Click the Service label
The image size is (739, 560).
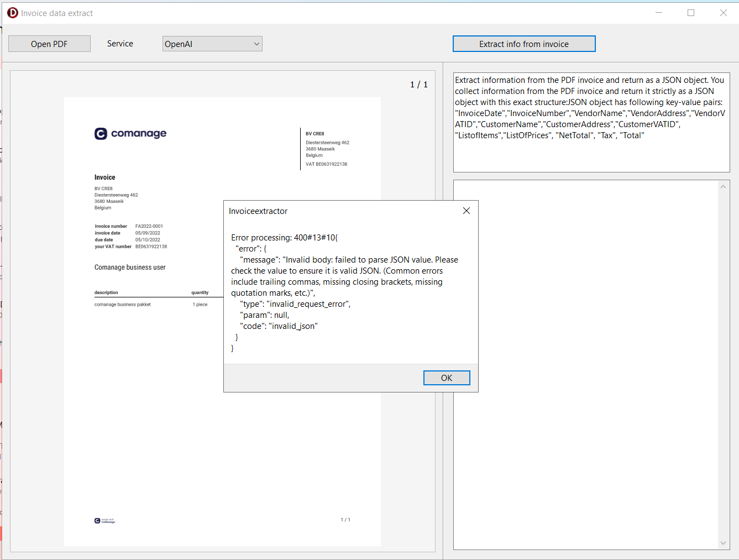120,44
